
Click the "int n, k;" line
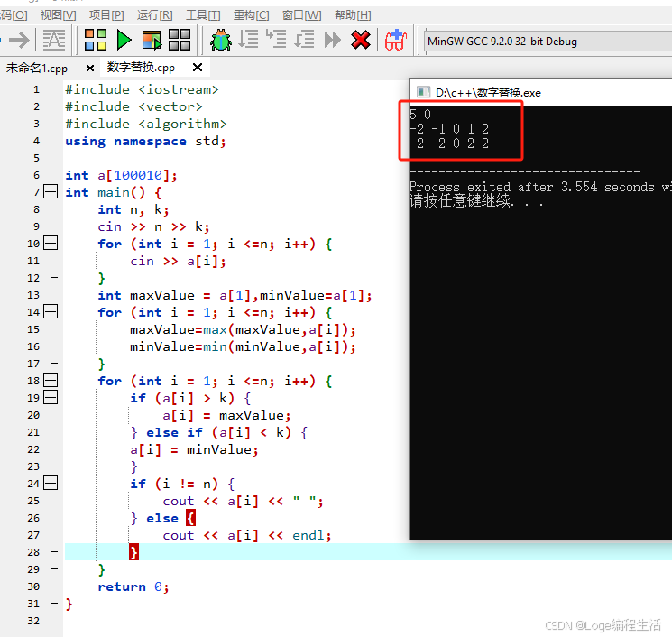coord(133,209)
